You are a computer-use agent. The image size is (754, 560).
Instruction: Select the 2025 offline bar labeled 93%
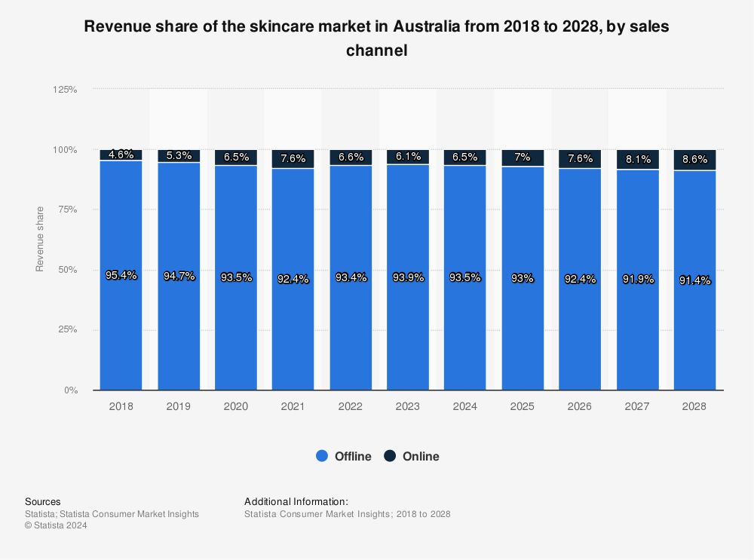click(523, 317)
